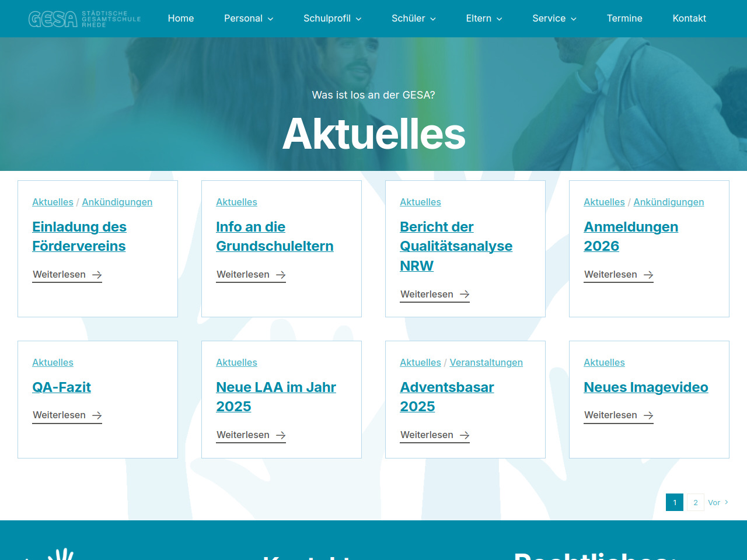The height and width of the screenshot is (560, 747).
Task: Expand the Service menu
Action: point(554,19)
